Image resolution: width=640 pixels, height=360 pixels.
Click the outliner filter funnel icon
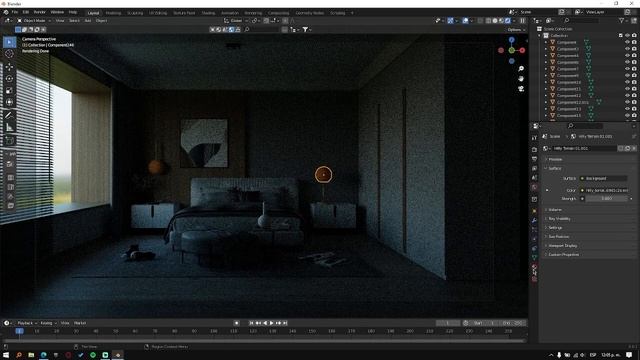pyautogui.click(x=622, y=20)
